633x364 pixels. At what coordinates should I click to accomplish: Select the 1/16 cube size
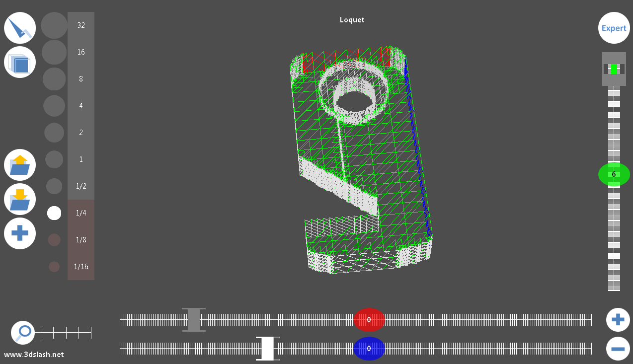(x=80, y=267)
